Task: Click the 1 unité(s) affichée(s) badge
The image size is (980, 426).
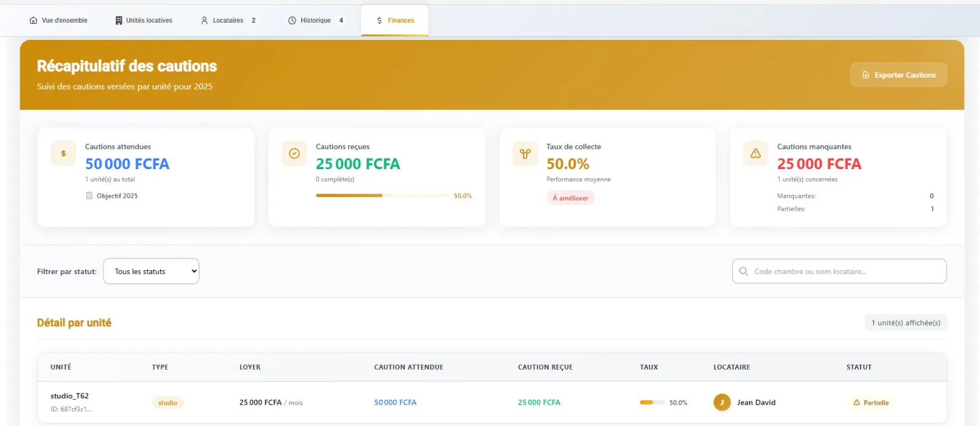Action: [906, 322]
